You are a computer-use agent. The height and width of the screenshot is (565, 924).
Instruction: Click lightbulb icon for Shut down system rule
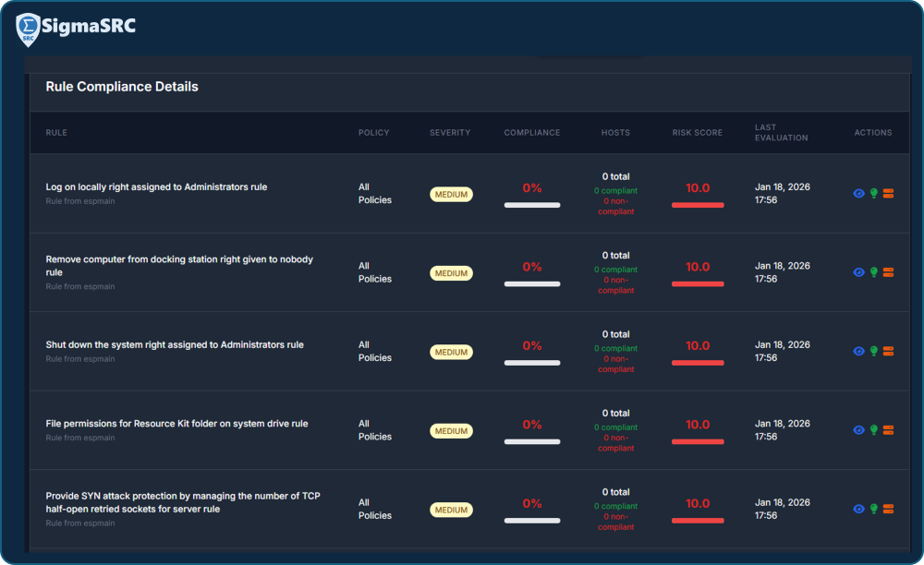coord(874,352)
